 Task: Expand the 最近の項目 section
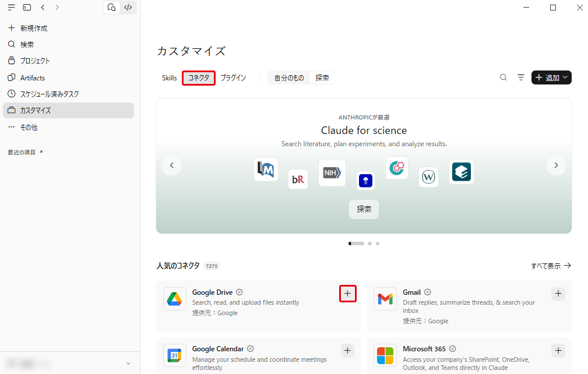26,152
